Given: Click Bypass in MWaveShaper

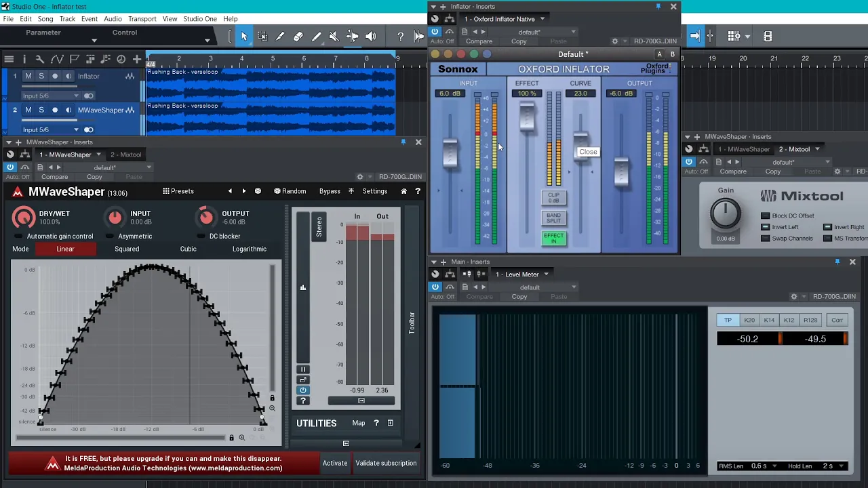Looking at the screenshot, I should (330, 191).
